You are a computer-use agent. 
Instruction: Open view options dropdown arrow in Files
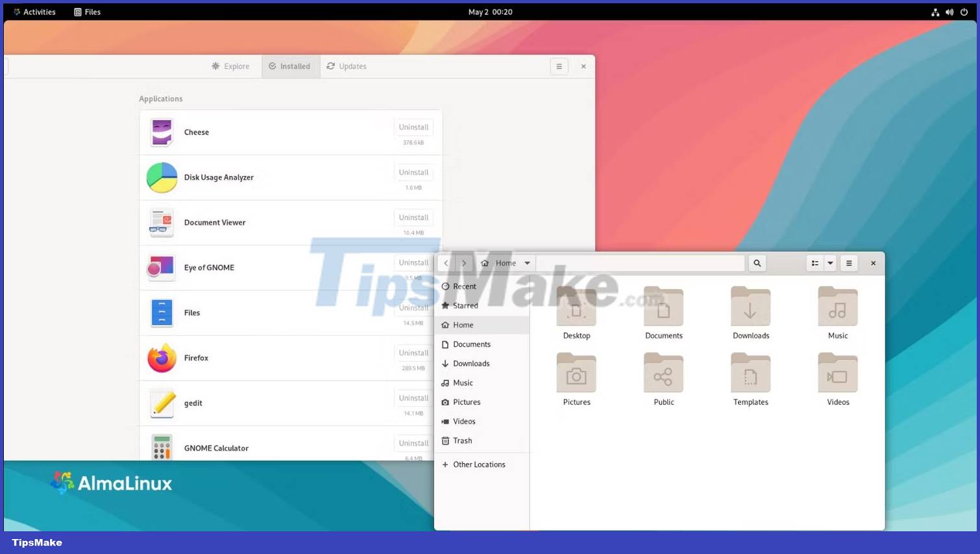point(830,263)
